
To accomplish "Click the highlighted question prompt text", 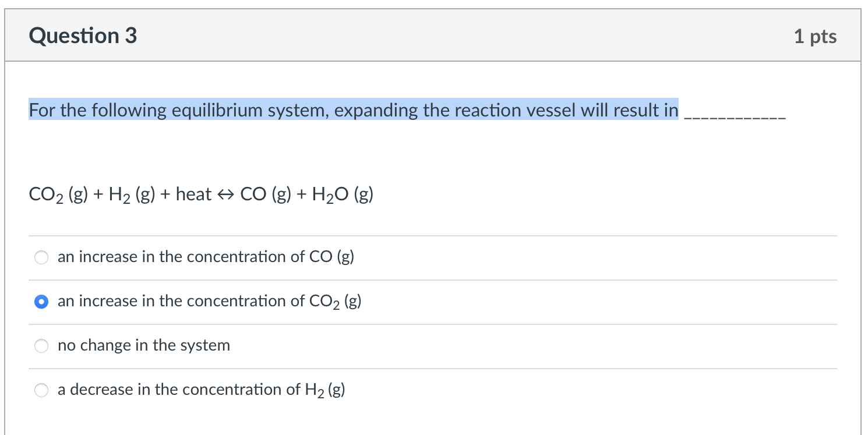I will tap(354, 110).
